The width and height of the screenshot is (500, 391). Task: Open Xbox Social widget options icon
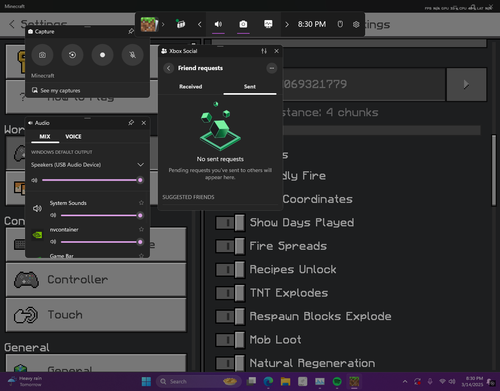click(264, 51)
